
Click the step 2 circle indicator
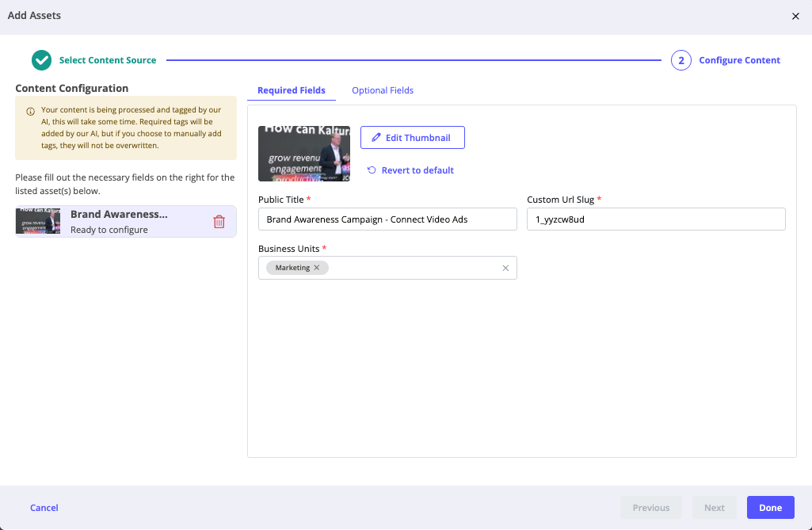pos(681,60)
